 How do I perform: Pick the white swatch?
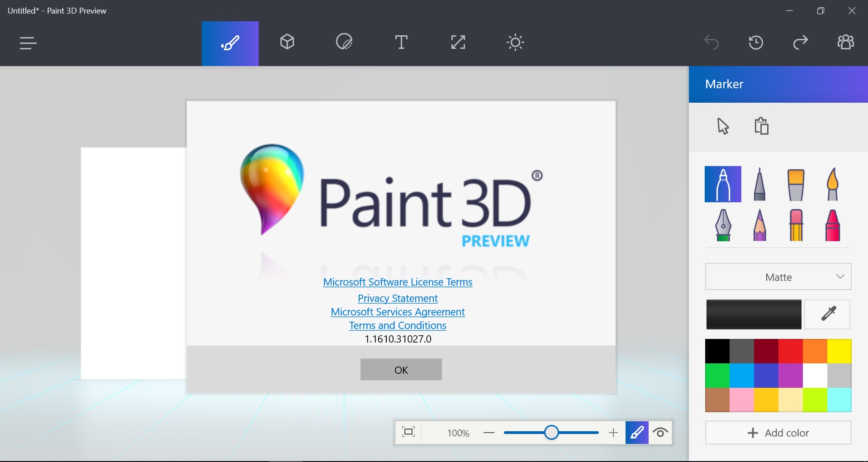(x=815, y=376)
